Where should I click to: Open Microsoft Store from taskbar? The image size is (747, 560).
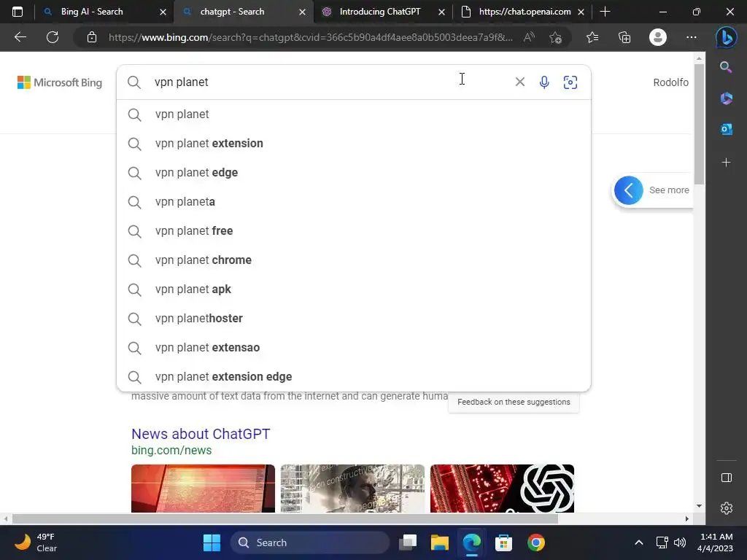[x=503, y=542]
